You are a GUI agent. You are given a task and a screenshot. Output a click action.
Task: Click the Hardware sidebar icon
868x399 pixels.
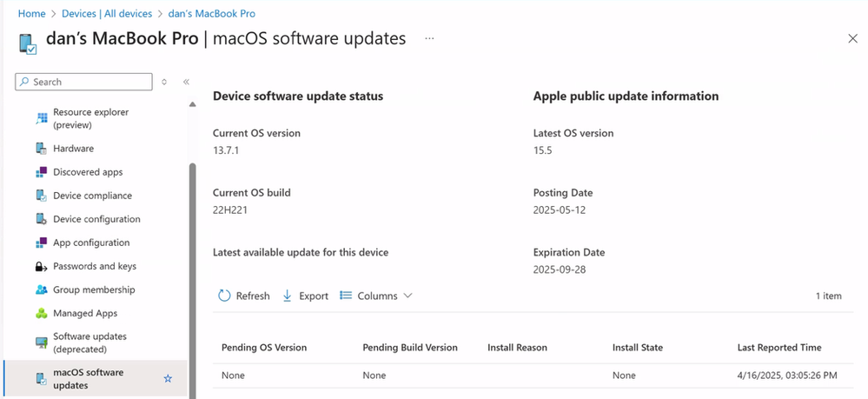click(x=42, y=149)
